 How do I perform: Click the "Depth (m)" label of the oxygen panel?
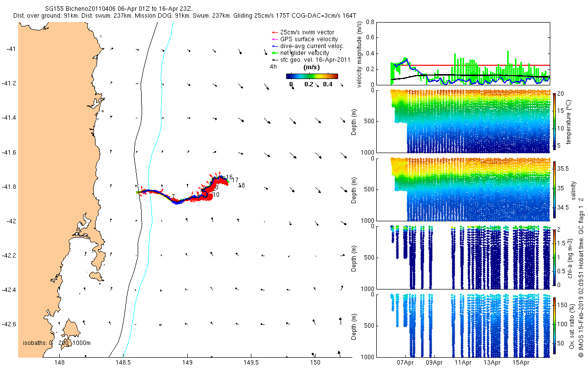point(354,327)
